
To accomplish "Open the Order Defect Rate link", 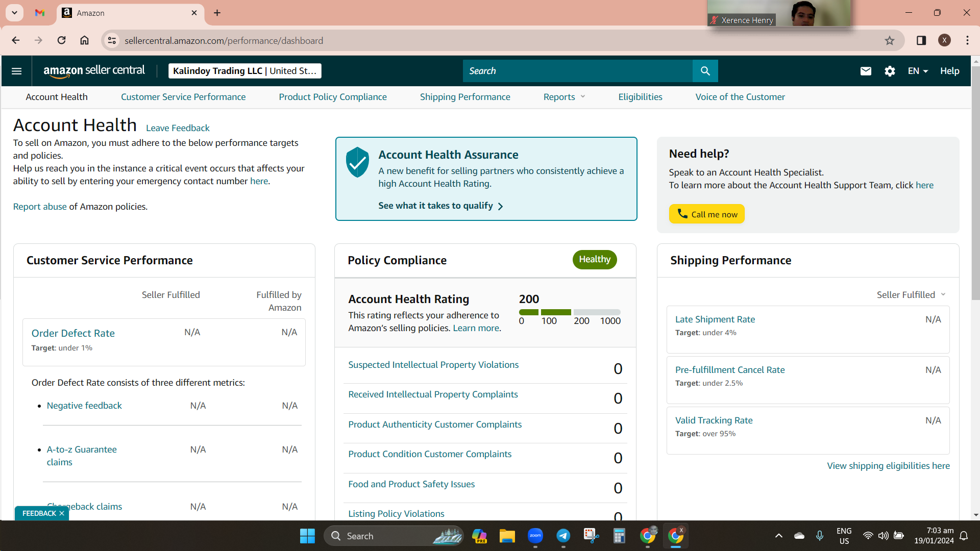I will pyautogui.click(x=73, y=333).
